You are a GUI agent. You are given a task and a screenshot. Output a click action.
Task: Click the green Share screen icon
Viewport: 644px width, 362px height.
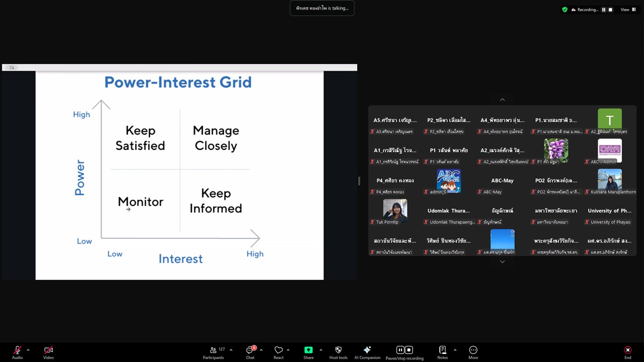pyautogui.click(x=308, y=350)
